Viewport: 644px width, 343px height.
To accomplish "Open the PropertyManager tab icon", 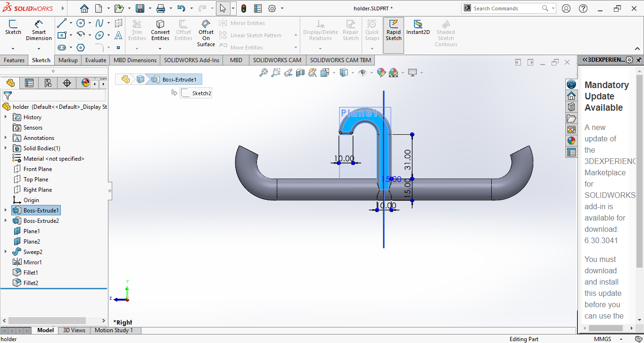I will click(29, 83).
